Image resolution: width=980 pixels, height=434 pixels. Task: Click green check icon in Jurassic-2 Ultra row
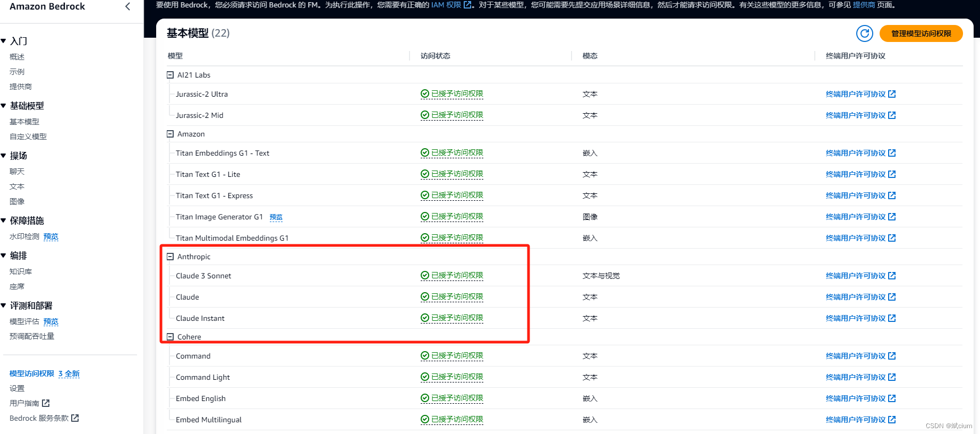coord(425,94)
